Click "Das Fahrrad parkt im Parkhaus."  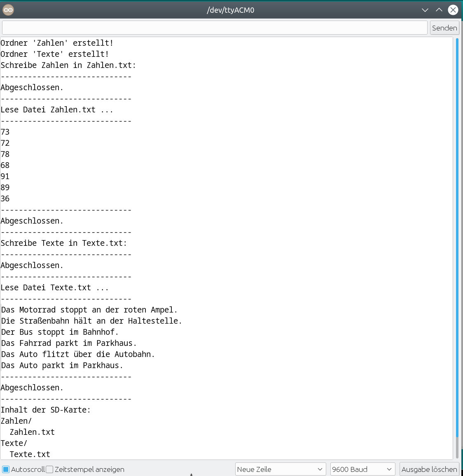coord(69,343)
